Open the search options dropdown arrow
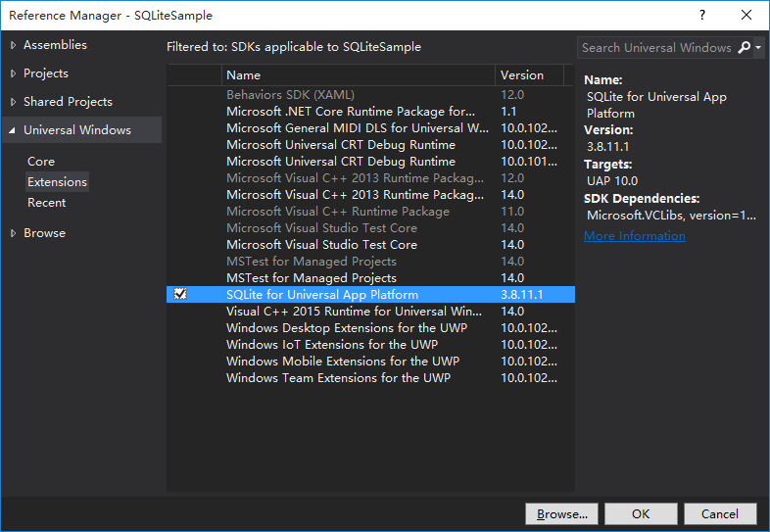770x532 pixels. click(x=758, y=48)
